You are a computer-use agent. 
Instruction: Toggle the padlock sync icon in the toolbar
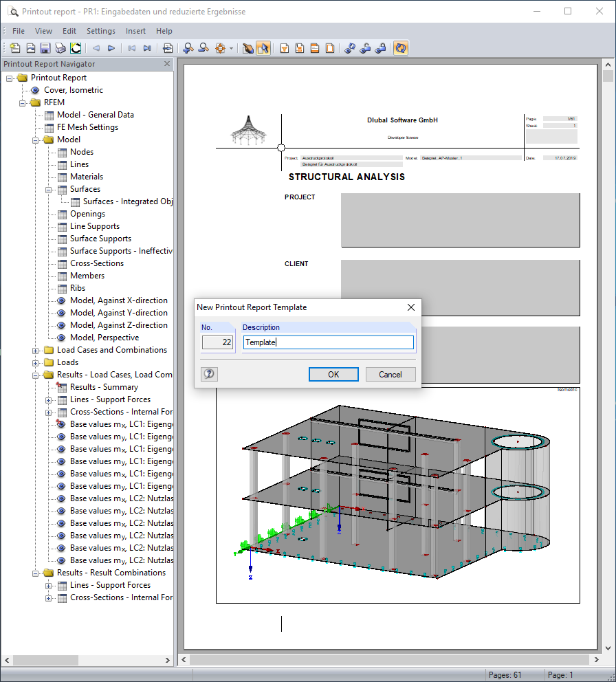pos(380,48)
